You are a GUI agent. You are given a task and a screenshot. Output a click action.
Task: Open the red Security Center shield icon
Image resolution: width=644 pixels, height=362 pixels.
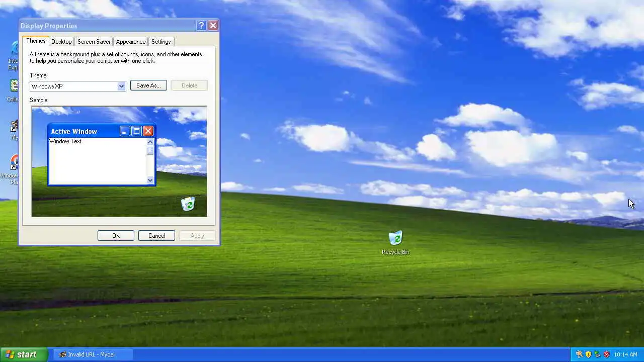(x=606, y=354)
